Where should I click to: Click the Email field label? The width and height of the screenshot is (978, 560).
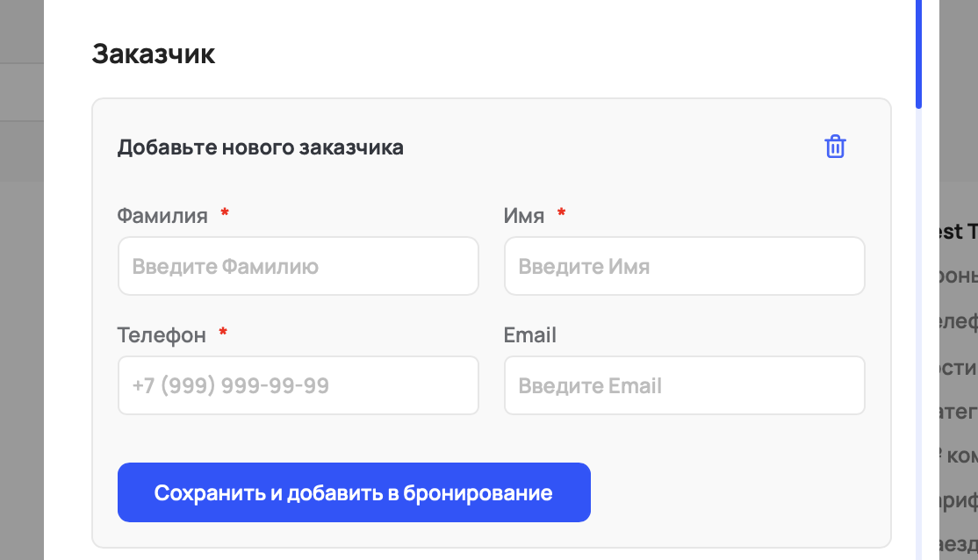[x=530, y=335]
